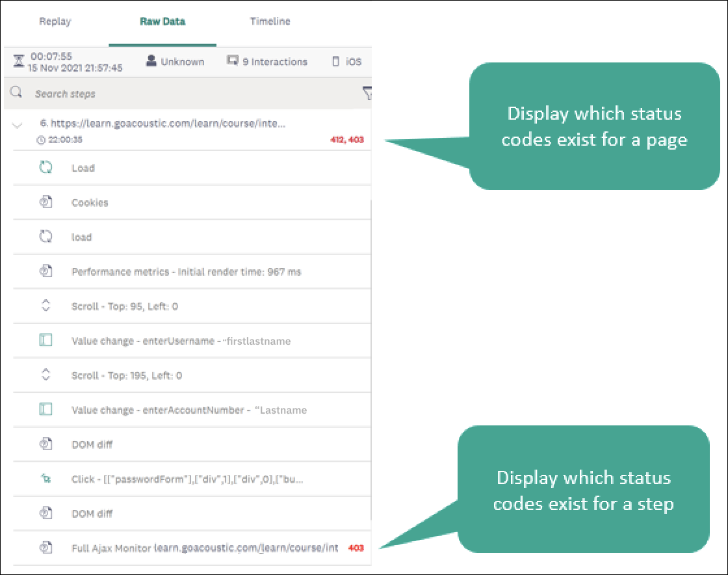The height and width of the screenshot is (575, 728).
Task: Click the Load step refresh icon
Action: (x=45, y=168)
